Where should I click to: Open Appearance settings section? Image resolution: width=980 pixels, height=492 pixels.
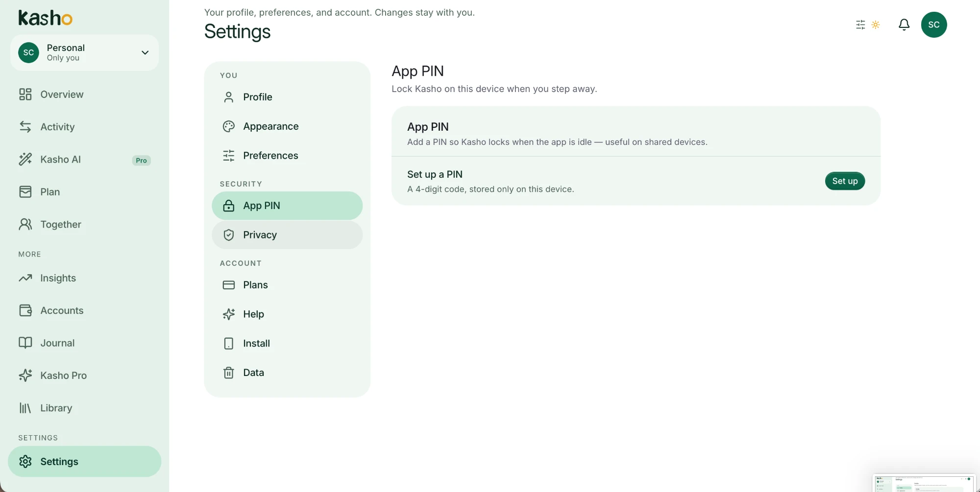point(287,126)
